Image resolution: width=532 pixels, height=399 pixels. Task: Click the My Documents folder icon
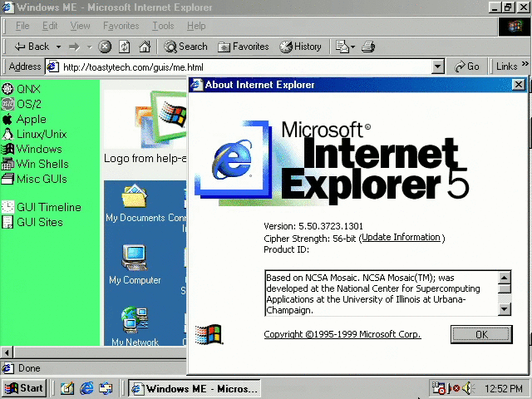pyautogui.click(x=135, y=196)
